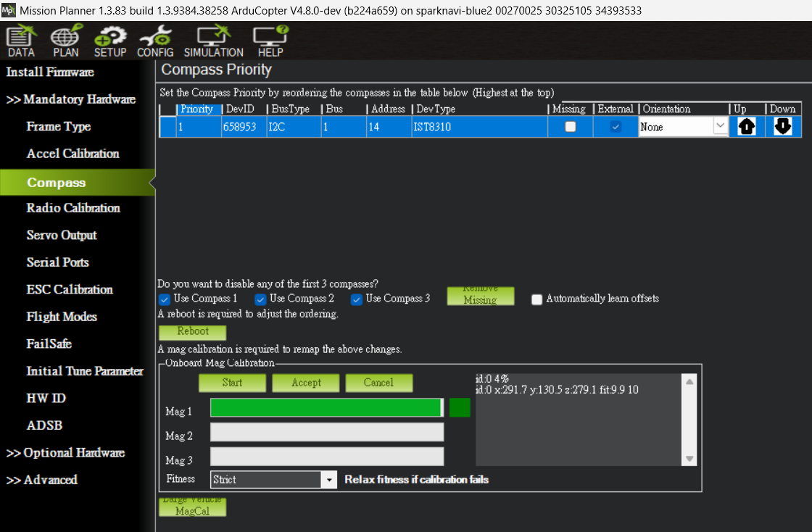Open the CONFIG tuning screen

[155, 41]
